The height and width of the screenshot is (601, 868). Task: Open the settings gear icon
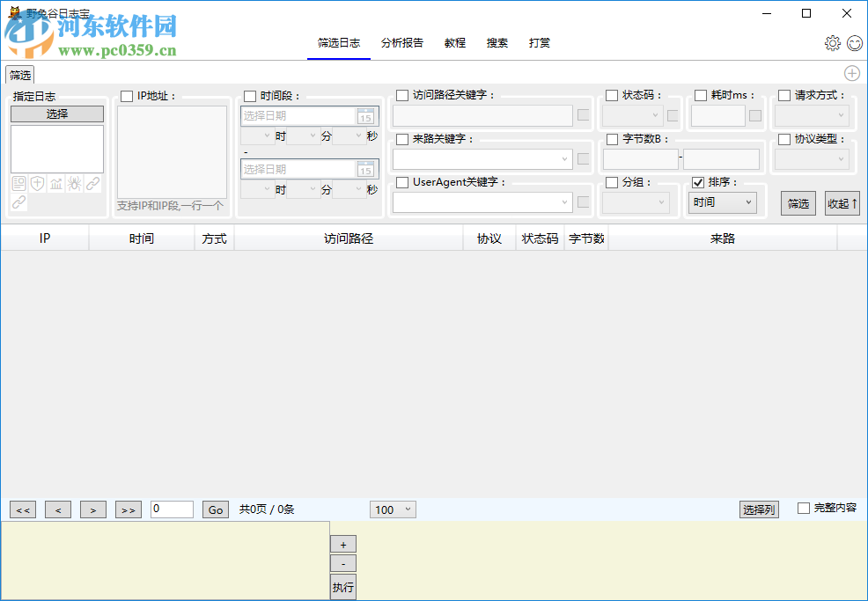(x=833, y=42)
